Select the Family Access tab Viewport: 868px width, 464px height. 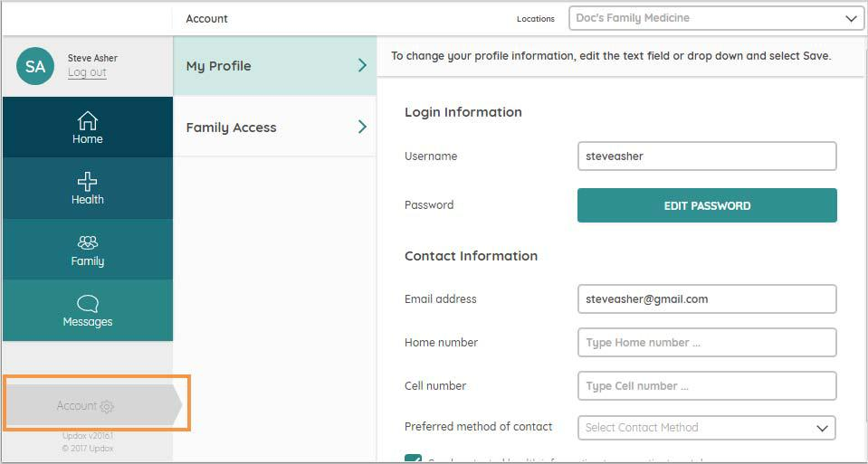click(x=274, y=128)
